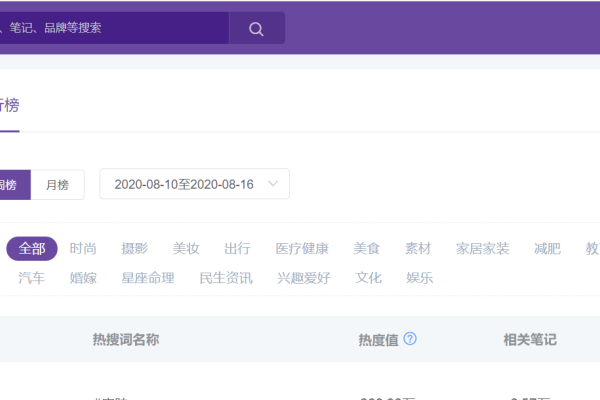Select the 美食 category
The width and height of the screenshot is (600, 400).
pyautogui.click(x=366, y=248)
